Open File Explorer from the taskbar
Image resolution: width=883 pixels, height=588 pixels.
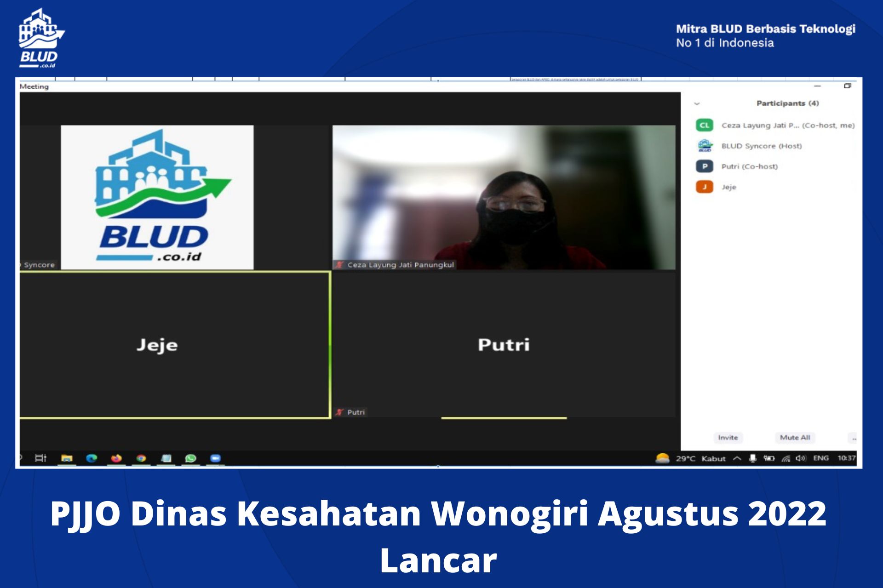click(67, 458)
